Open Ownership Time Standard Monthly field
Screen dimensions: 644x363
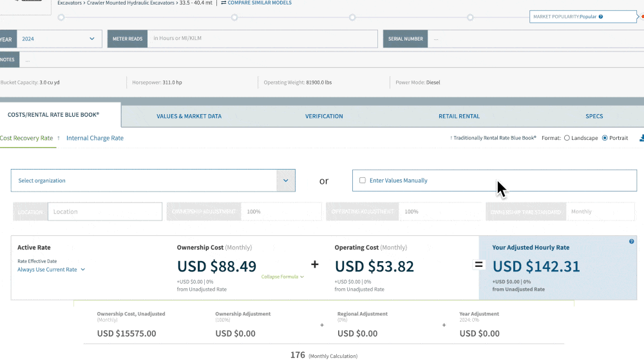600,211
